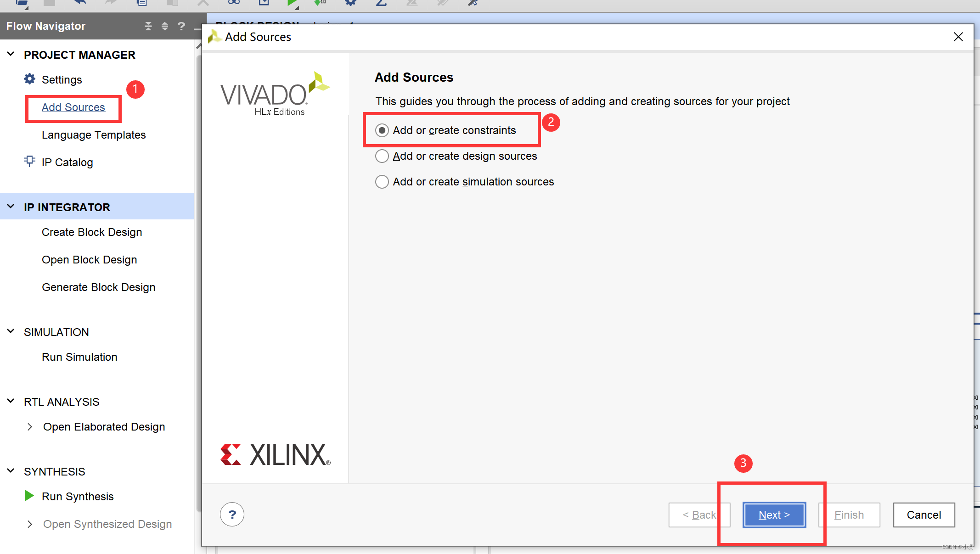Open Run Simulation in Simulation section
The image size is (980, 554).
tap(78, 357)
